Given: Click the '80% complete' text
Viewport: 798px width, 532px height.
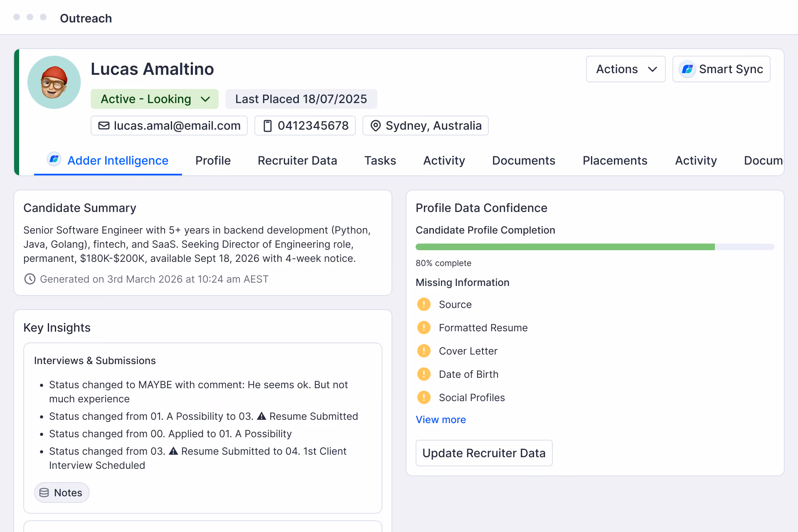Looking at the screenshot, I should [443, 263].
